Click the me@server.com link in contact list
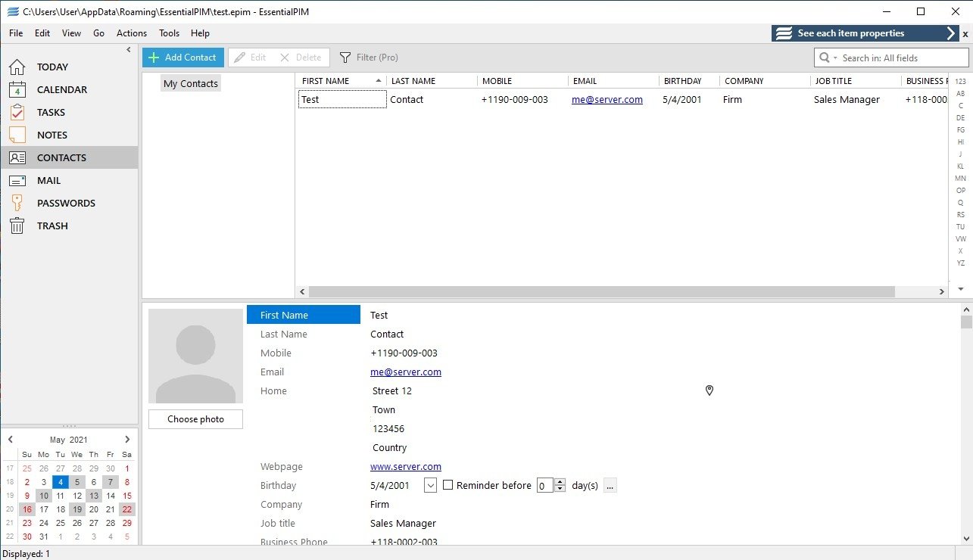 [607, 99]
